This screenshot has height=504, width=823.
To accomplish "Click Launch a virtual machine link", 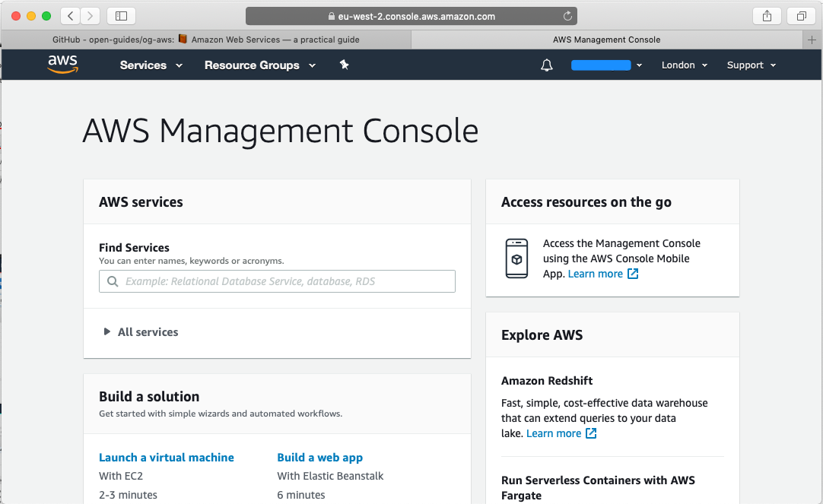I will [167, 458].
